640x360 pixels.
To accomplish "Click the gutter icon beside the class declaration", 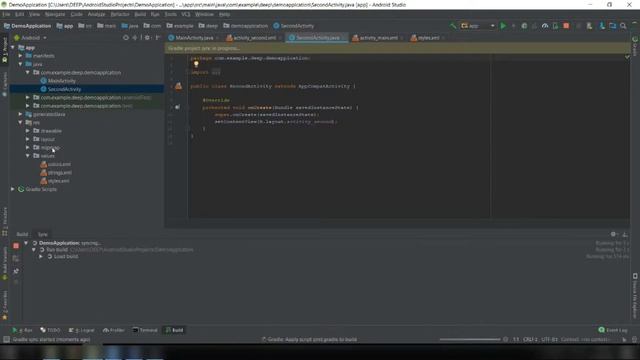I will [178, 86].
